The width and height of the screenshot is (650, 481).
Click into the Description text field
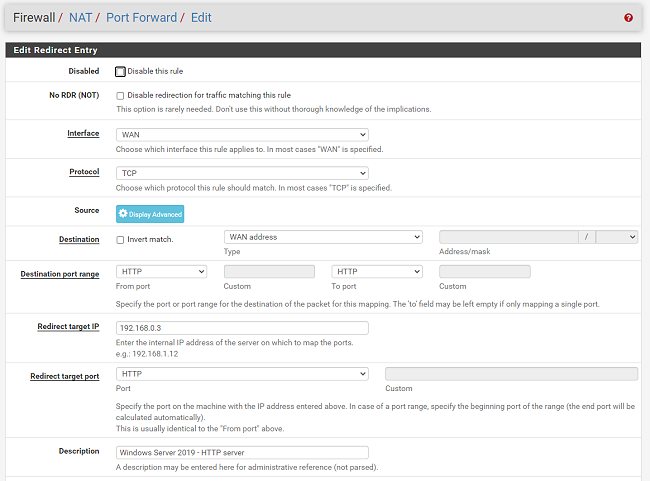[242, 452]
